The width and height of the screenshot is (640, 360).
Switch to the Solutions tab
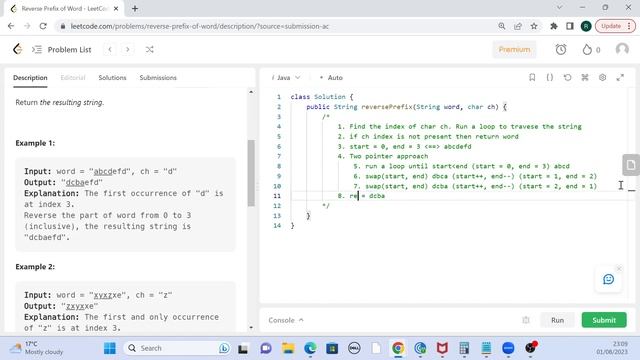click(x=112, y=78)
